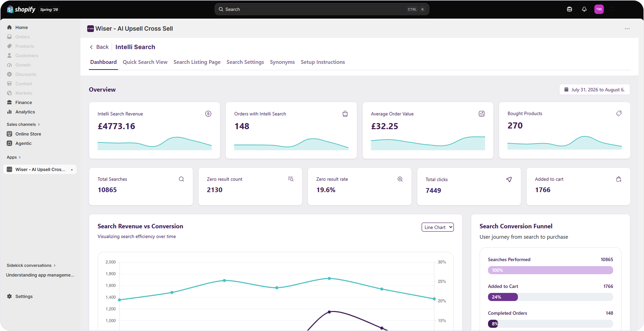Viewport: 644px width, 331px height.
Task: Open the TBS account avatar menu
Action: [x=599, y=9]
